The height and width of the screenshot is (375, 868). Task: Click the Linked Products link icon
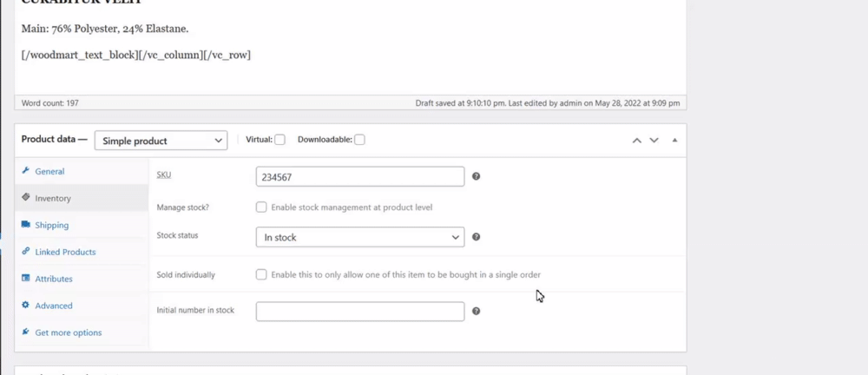point(26,252)
